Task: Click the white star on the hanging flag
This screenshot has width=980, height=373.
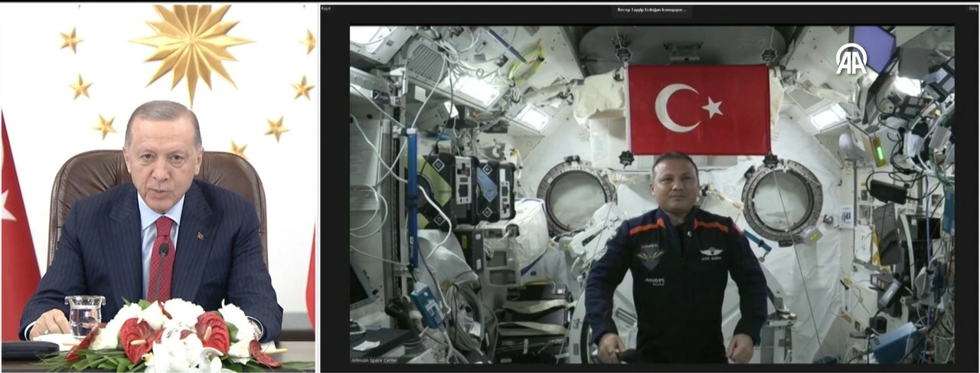Action: click(x=712, y=108)
